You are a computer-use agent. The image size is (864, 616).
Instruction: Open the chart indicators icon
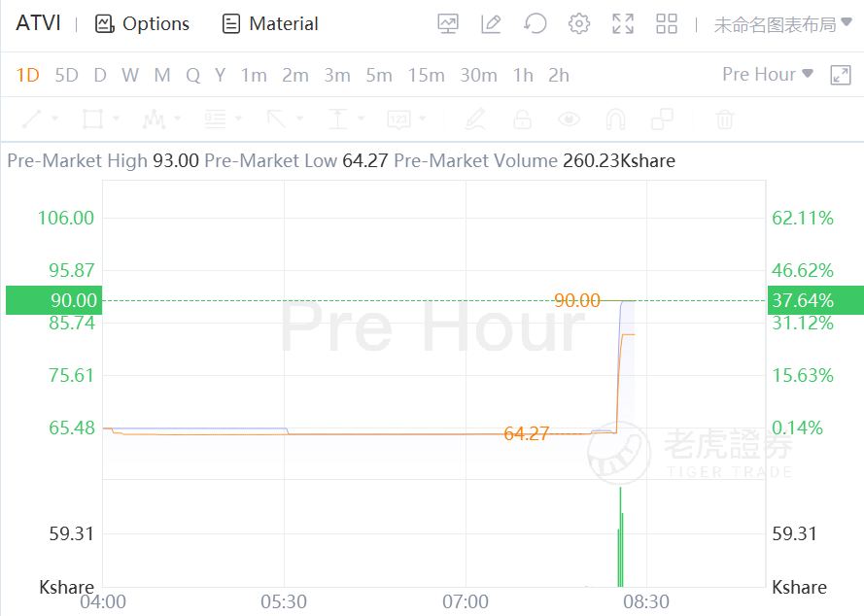[448, 24]
